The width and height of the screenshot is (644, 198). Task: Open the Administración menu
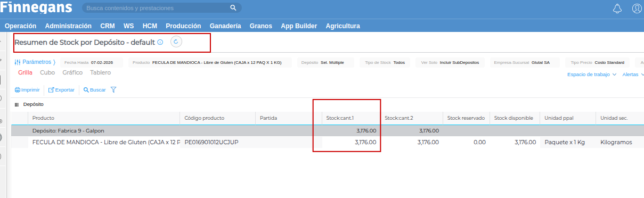(x=68, y=26)
